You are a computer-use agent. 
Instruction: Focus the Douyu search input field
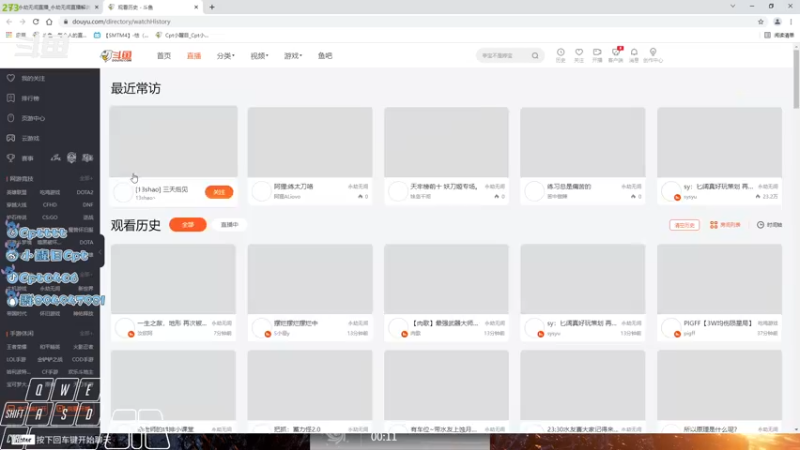(504, 56)
